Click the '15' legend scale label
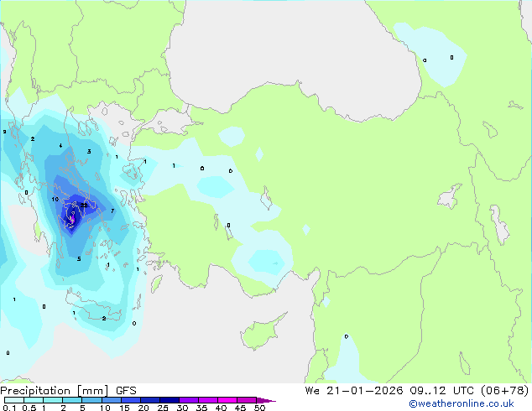This screenshot has width=532, height=411. point(124,408)
